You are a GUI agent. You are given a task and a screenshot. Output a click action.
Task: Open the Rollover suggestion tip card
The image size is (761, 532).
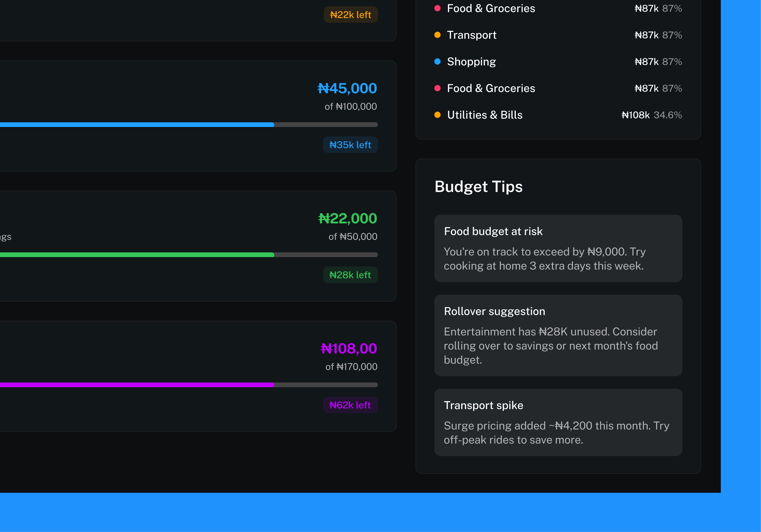click(x=558, y=335)
